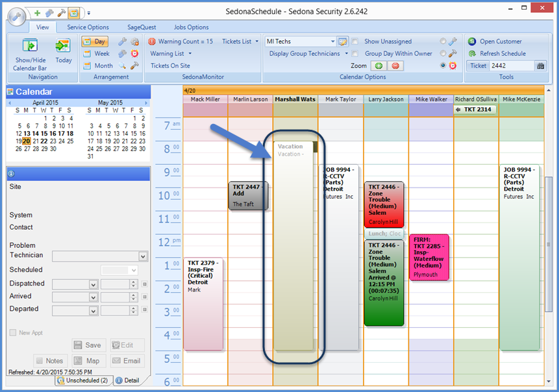Click the Email button
559x392 pixels.
coord(127,361)
